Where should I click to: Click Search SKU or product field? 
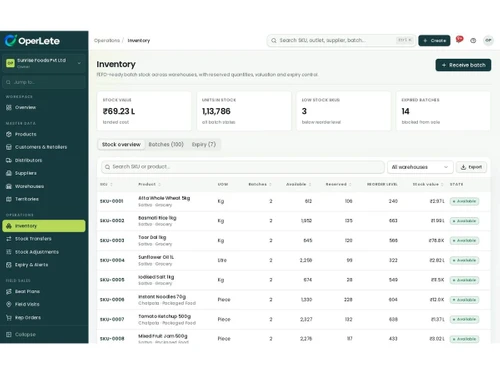tap(243, 167)
